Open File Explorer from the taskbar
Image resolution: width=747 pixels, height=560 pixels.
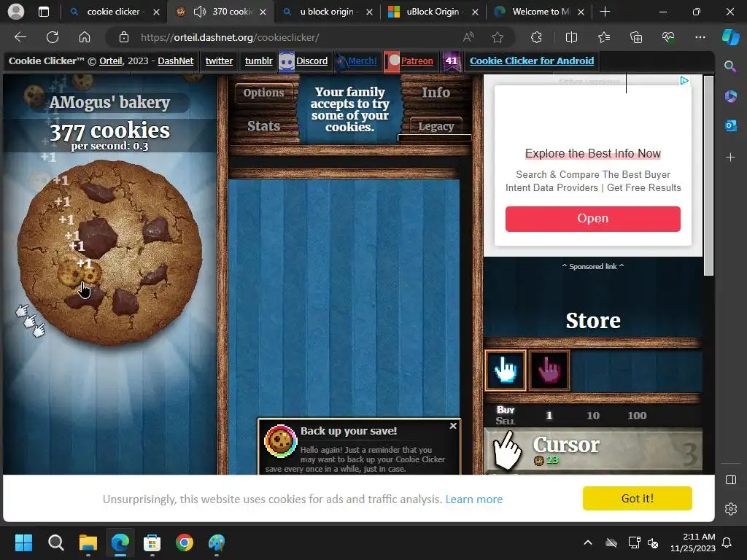88,542
